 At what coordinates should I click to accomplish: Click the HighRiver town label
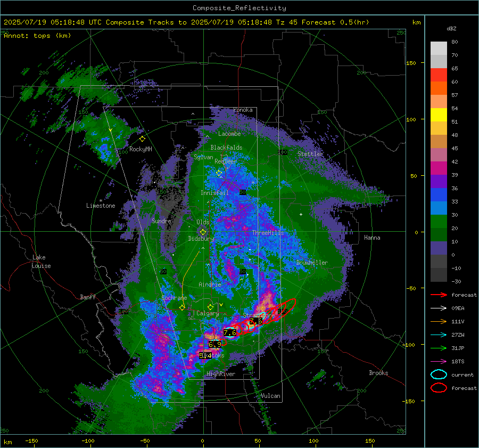click(221, 374)
